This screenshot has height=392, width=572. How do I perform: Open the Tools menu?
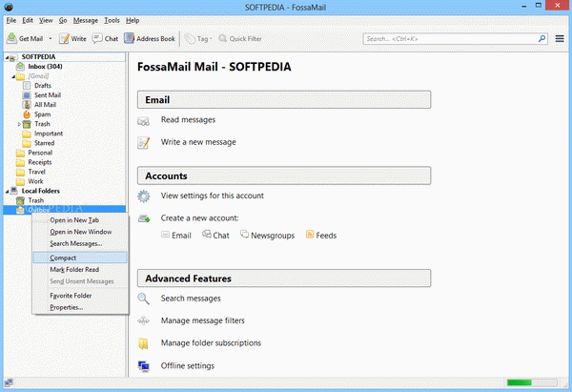112,20
